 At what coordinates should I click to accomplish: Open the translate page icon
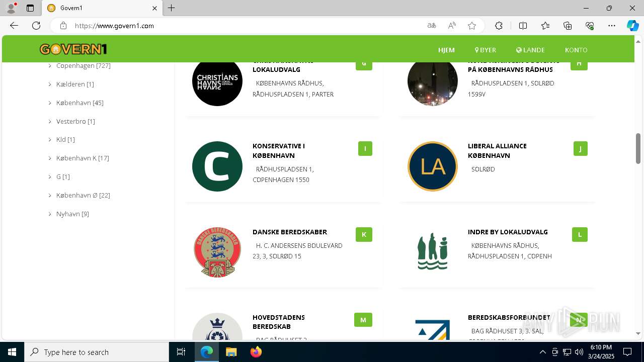pyautogui.click(x=432, y=26)
